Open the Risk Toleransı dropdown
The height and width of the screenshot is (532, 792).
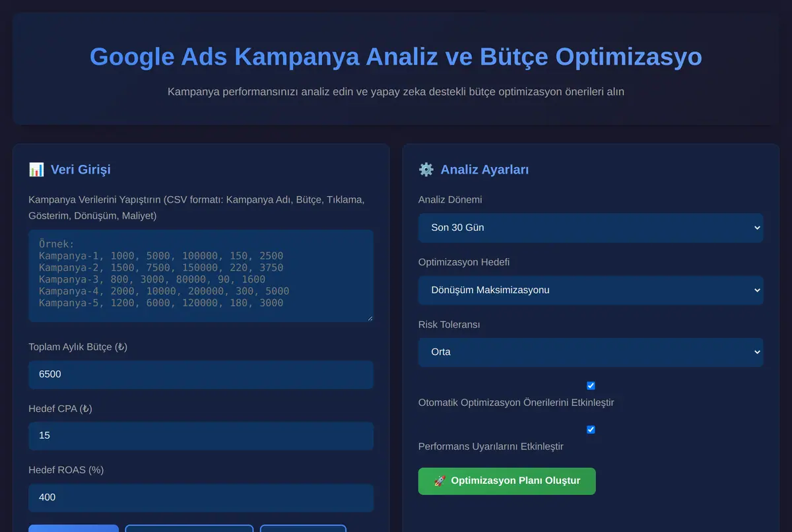(591, 352)
